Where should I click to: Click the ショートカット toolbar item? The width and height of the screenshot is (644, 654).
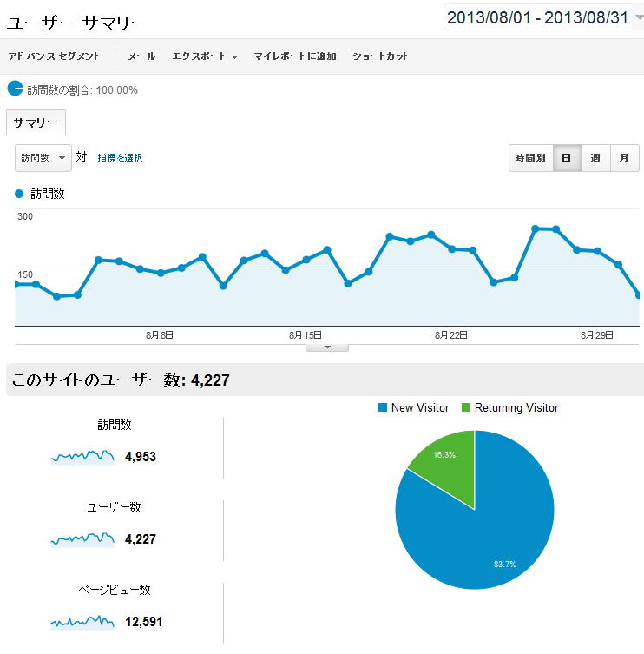click(x=380, y=56)
